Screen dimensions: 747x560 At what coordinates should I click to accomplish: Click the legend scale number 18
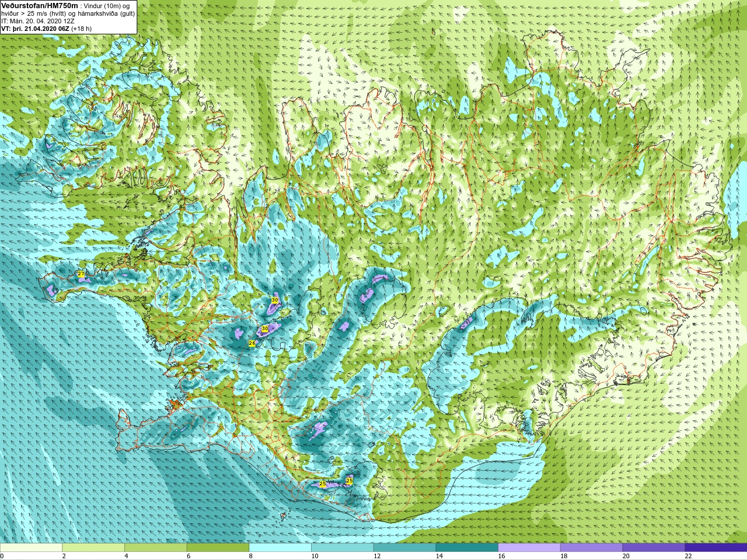pos(564,556)
